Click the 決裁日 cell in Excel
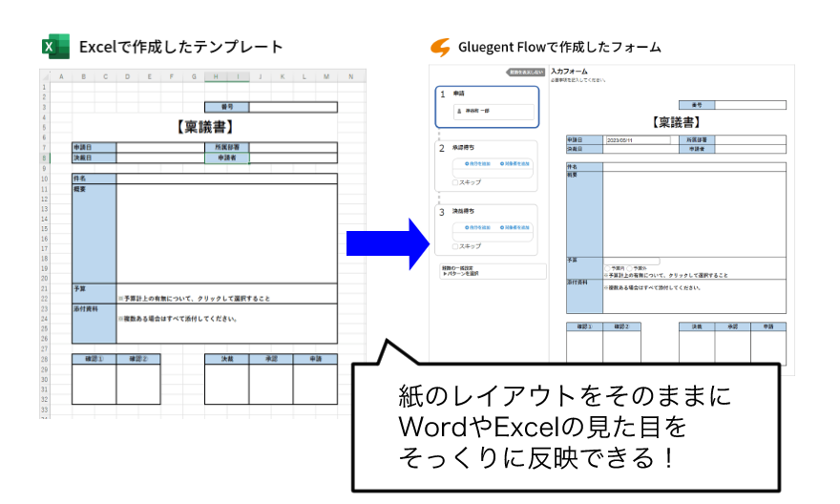This screenshot has height=504, width=840. tap(94, 158)
